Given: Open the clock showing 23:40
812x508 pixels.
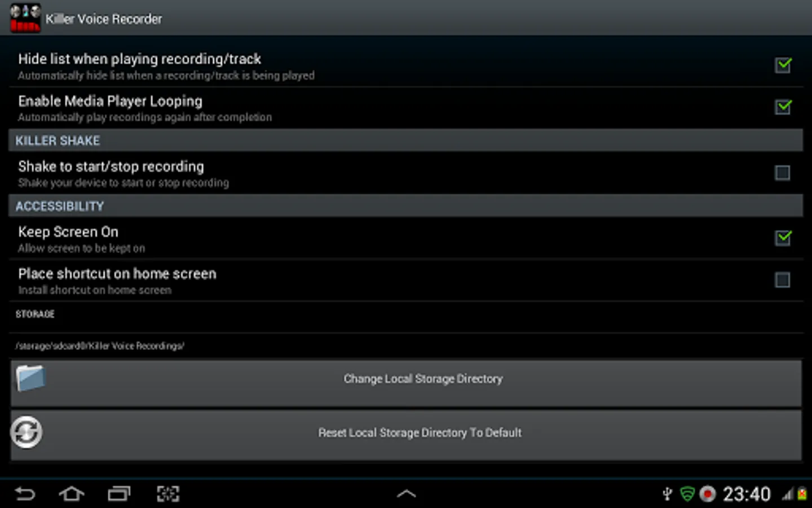Looking at the screenshot, I should (747, 494).
